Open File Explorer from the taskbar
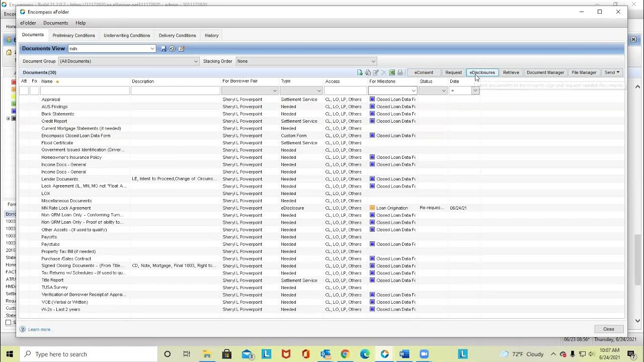Viewport: 644px width, 362px height. coord(206,354)
